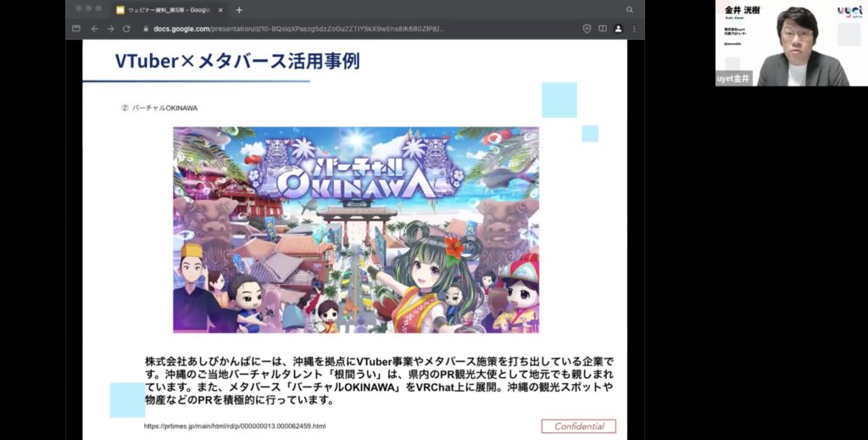Click the browser back arrow
The image size is (868, 440).
pos(95,29)
